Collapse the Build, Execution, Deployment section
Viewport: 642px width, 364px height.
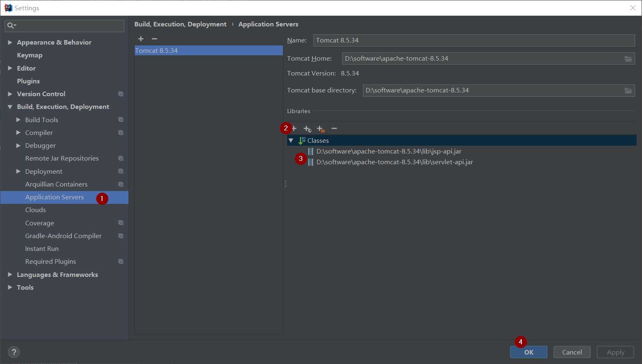click(x=10, y=107)
